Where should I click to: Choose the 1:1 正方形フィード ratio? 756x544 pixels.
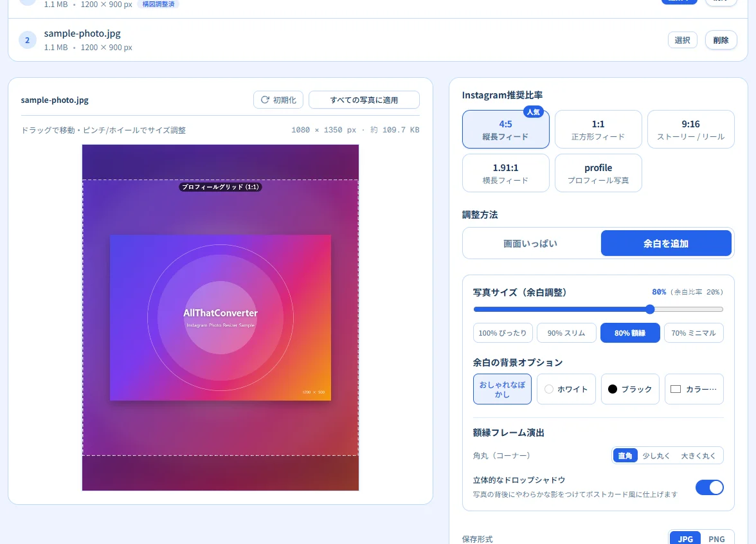tap(598, 129)
